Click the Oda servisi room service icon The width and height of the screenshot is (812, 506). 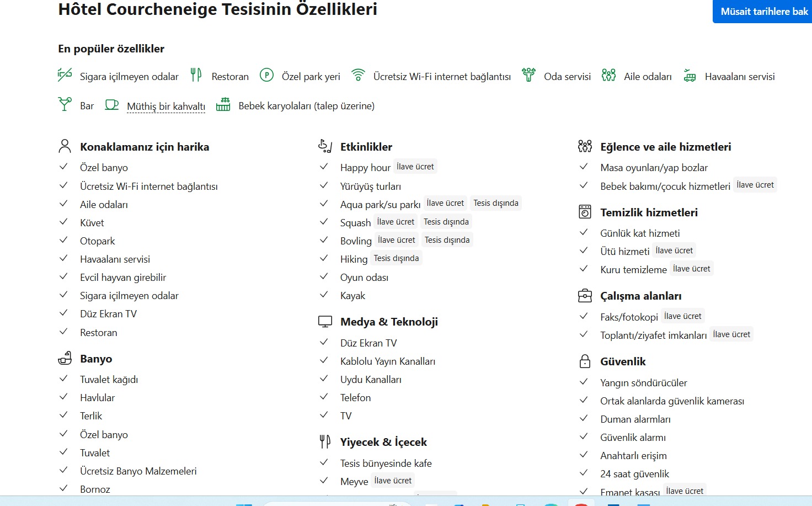(528, 74)
